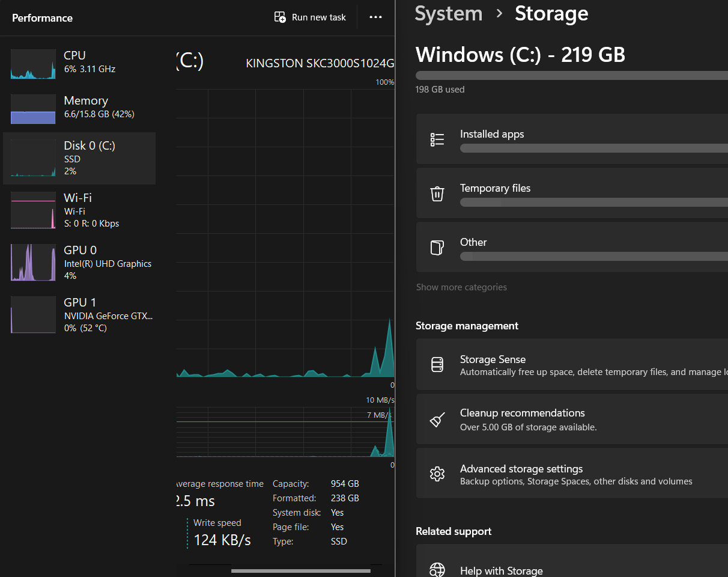
Task: Click the Temporary files usage bar
Action: (x=594, y=202)
